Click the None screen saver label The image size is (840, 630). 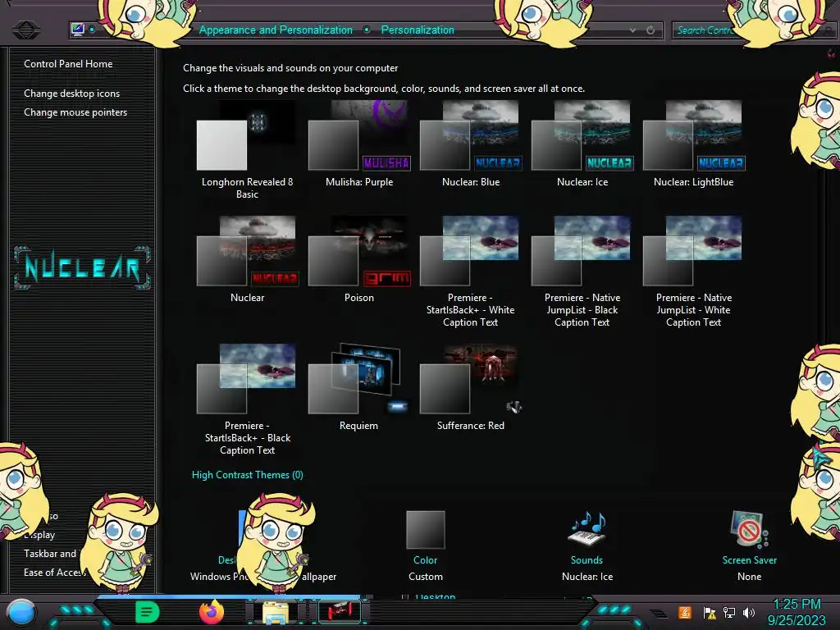(750, 577)
